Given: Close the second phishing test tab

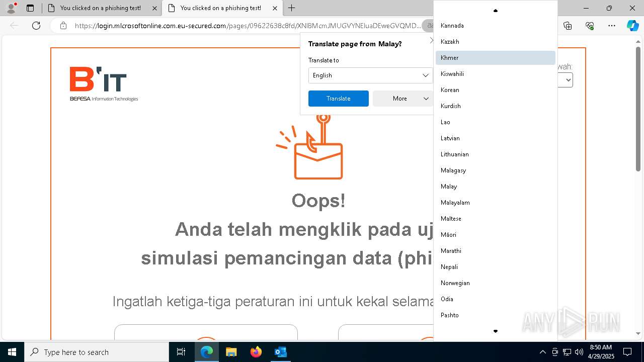Looking at the screenshot, I should [275, 8].
